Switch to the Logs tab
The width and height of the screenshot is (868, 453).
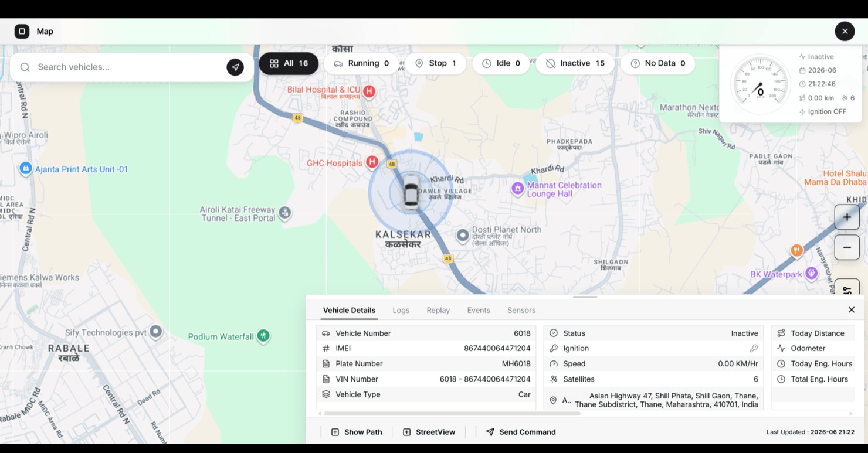point(401,310)
